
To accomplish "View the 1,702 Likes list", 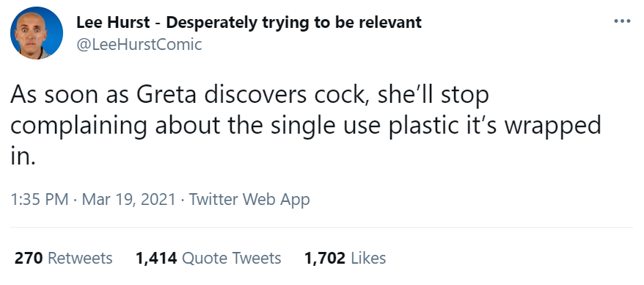I will (345, 259).
